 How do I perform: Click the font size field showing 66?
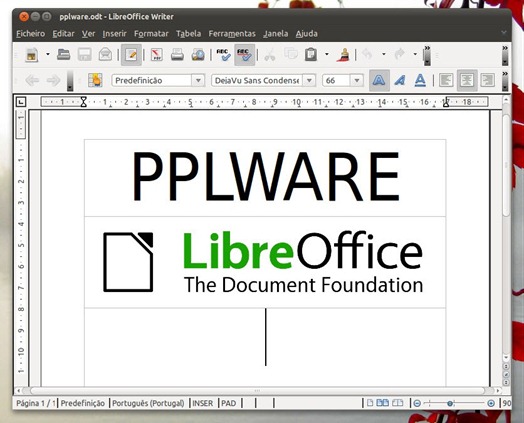point(336,81)
